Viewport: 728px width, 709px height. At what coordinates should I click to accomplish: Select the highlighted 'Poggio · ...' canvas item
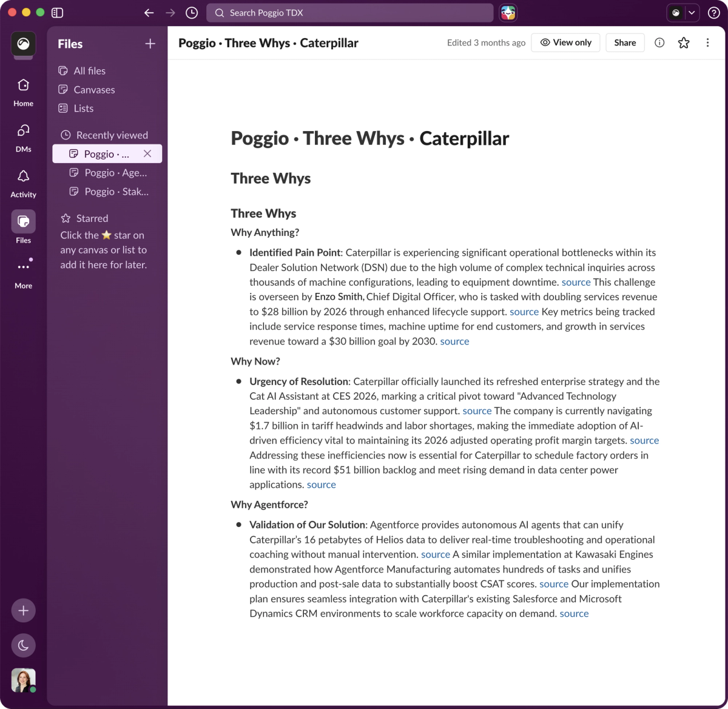click(107, 153)
